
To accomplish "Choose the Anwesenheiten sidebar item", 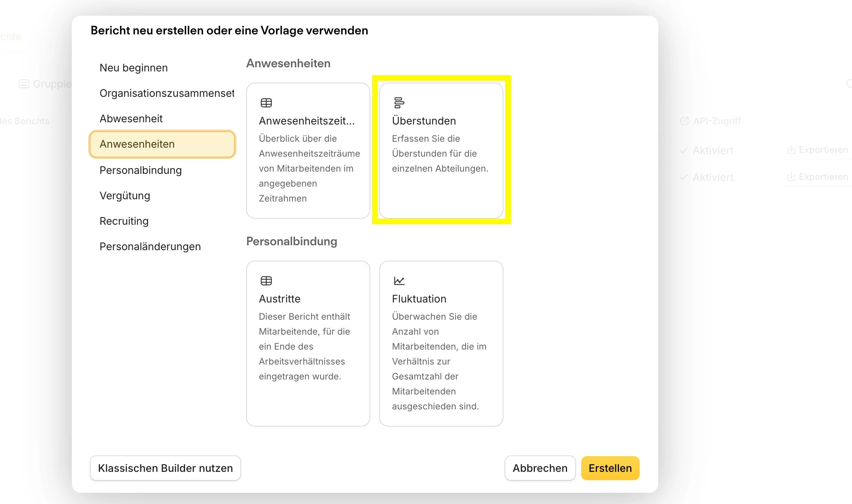I will pyautogui.click(x=162, y=144).
